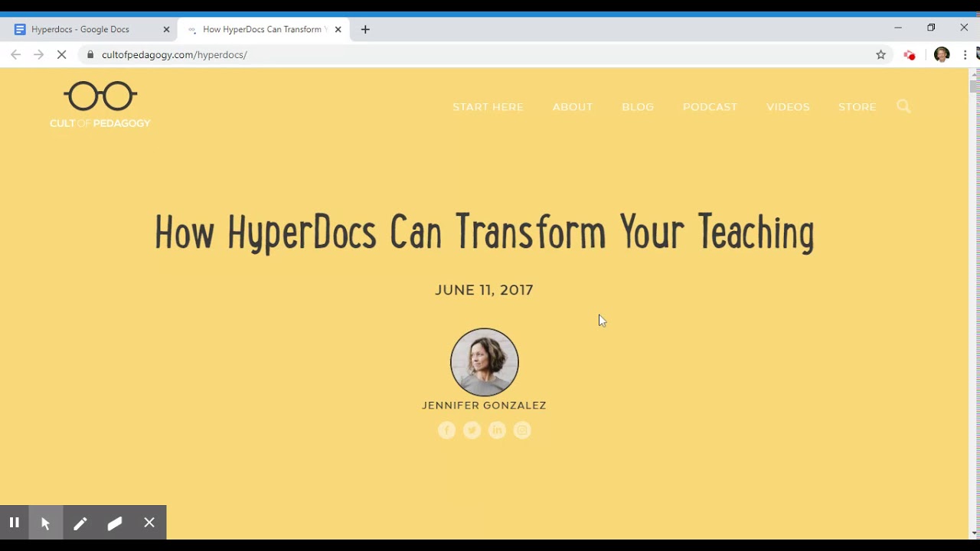Click the JUNE 11, 2017 date
This screenshot has height=551, width=980.
(484, 290)
